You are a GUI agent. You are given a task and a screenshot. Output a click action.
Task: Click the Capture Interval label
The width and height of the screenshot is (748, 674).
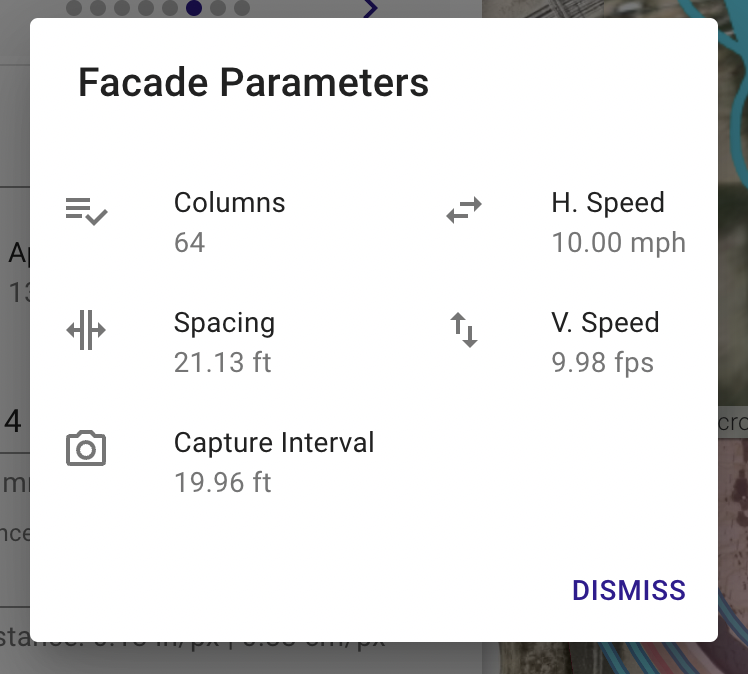pyautogui.click(x=274, y=442)
